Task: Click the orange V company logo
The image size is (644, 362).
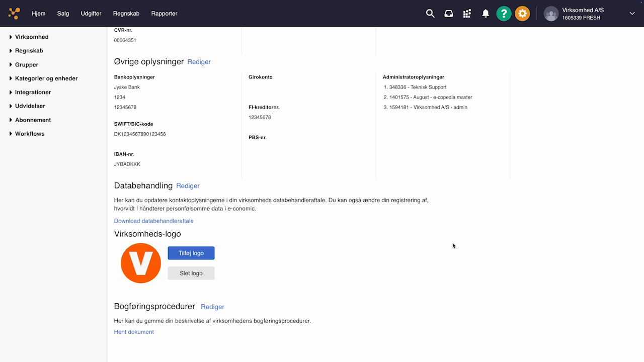Action: click(141, 263)
